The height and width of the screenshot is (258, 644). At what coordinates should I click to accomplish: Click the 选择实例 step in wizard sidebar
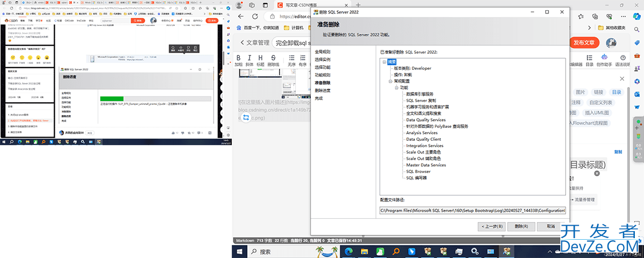[x=322, y=59]
